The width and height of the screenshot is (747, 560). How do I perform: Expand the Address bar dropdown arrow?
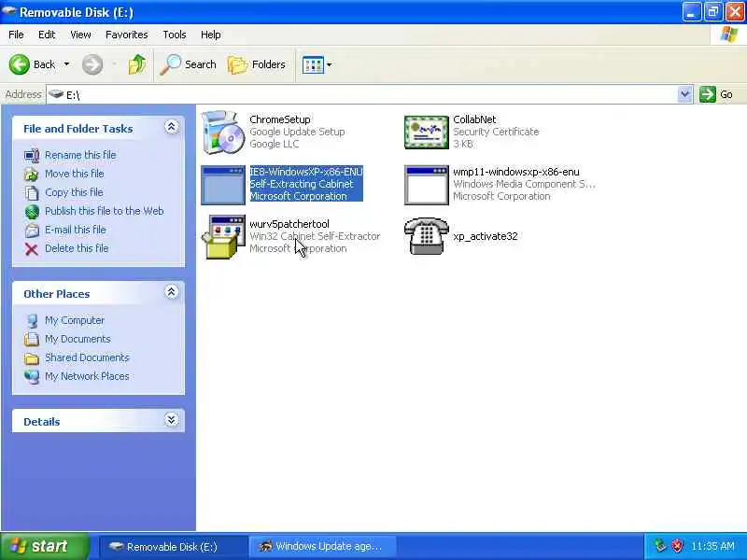point(684,94)
